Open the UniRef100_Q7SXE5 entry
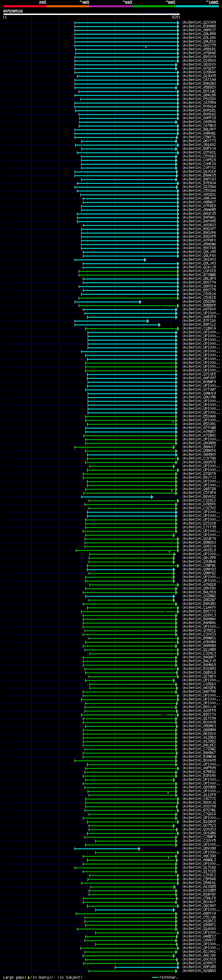222x980 pixels. (199, 374)
